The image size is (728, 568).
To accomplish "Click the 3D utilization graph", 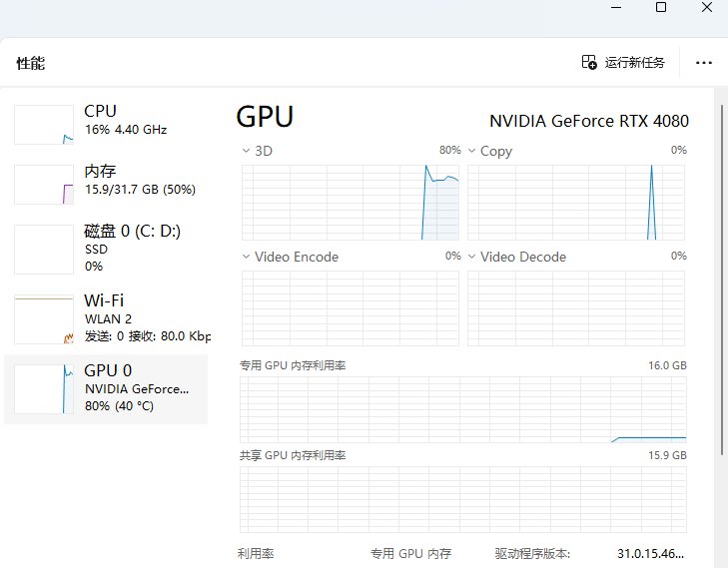I will (x=351, y=203).
